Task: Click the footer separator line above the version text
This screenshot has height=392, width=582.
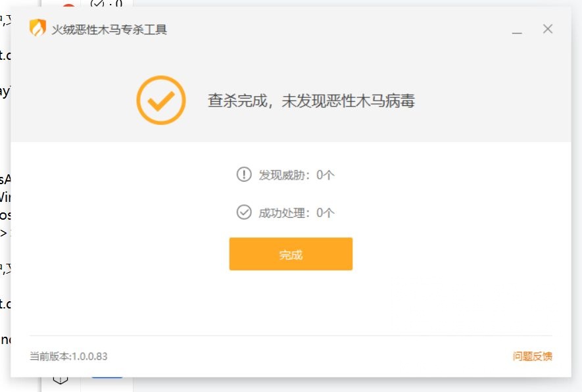Action: [x=291, y=335]
